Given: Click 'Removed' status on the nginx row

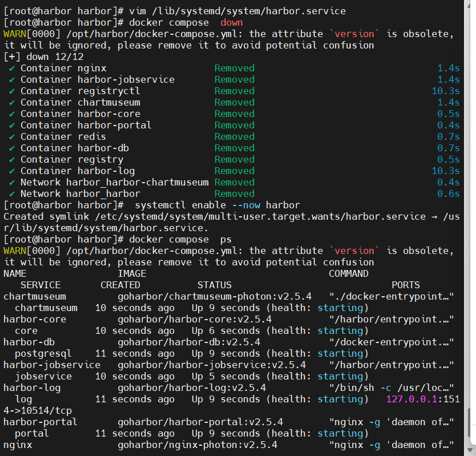Looking at the screenshot, I should pos(235,68).
